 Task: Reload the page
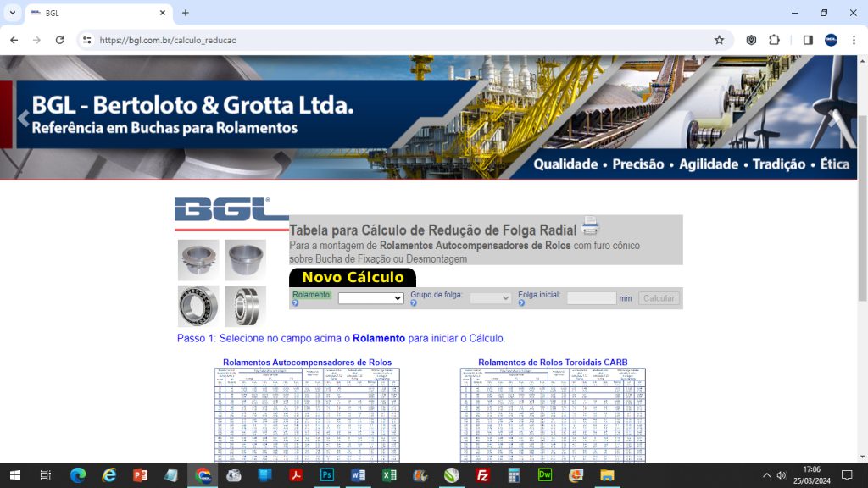tap(60, 40)
